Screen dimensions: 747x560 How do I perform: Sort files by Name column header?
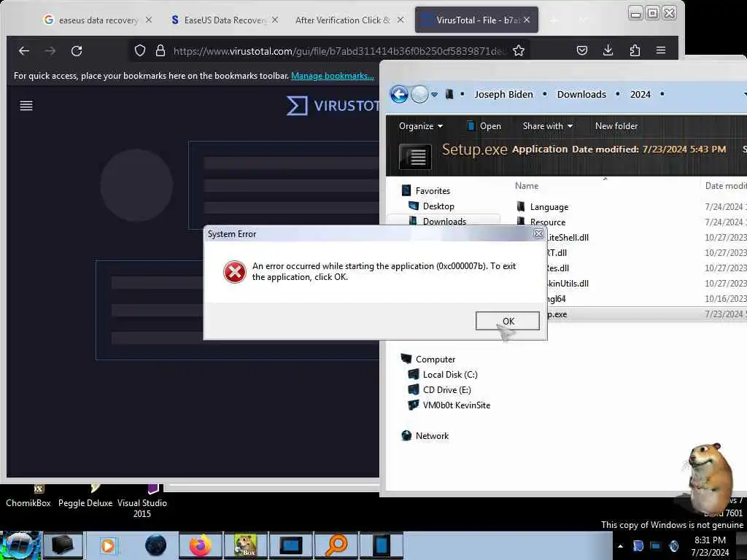527,186
